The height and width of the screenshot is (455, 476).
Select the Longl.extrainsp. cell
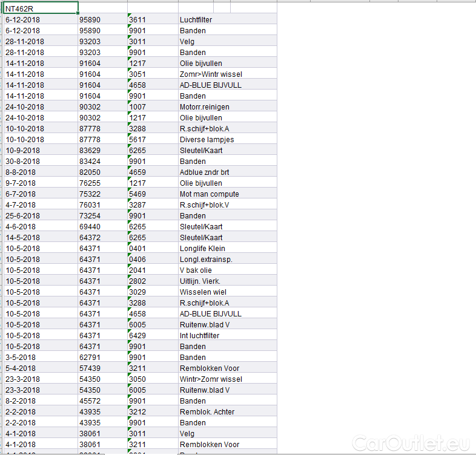tap(206, 259)
